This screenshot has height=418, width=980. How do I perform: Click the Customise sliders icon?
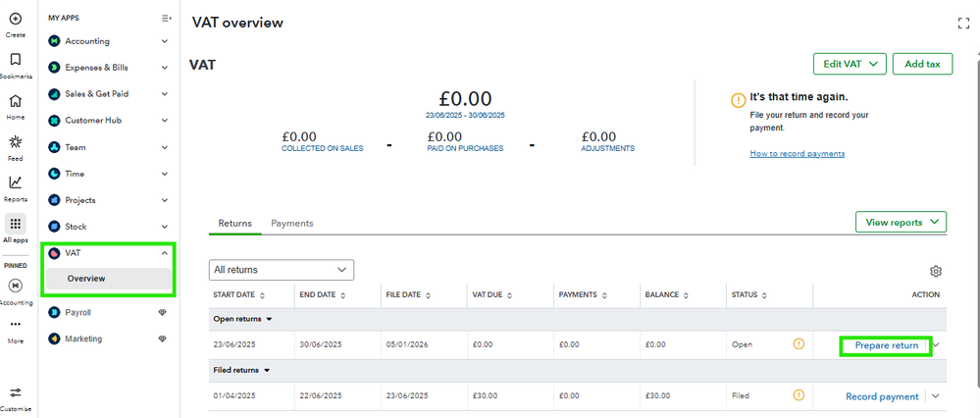coord(16,392)
